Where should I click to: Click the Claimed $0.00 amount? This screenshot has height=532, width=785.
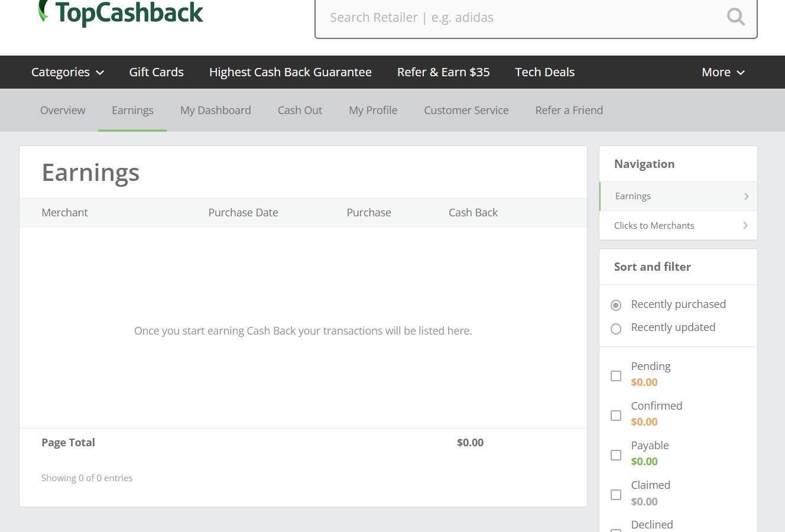pos(644,501)
